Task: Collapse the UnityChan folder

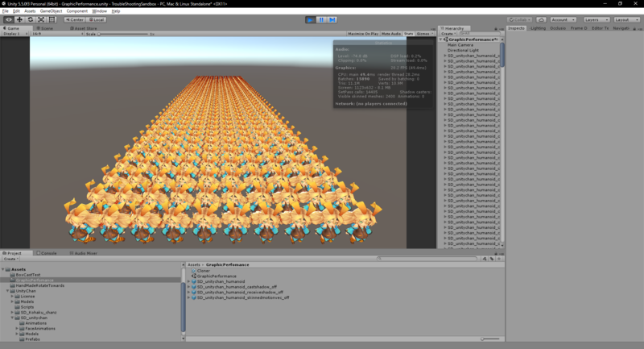Action: point(8,291)
